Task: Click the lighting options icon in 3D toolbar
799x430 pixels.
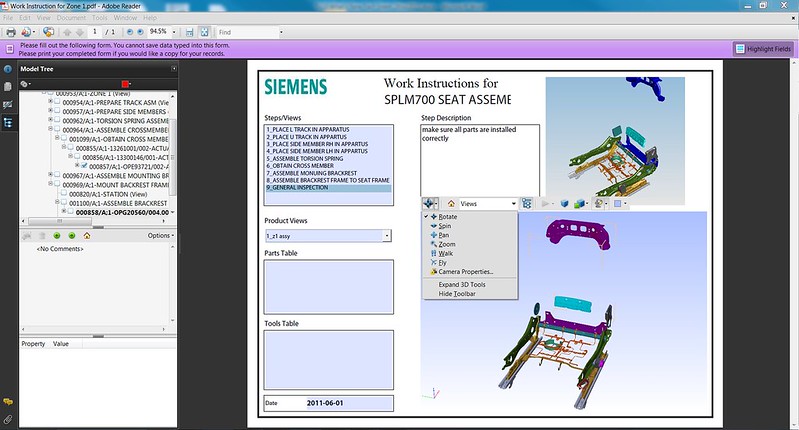Action: click(x=599, y=204)
